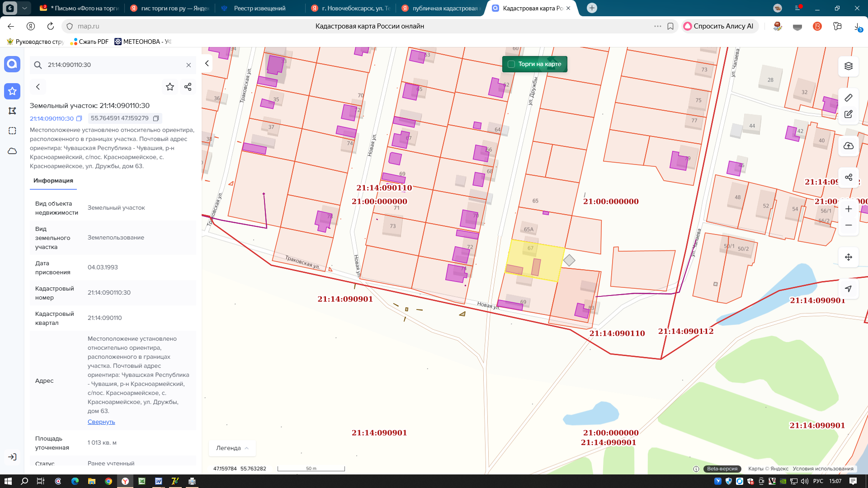Expand the Легенда panel

point(232,448)
